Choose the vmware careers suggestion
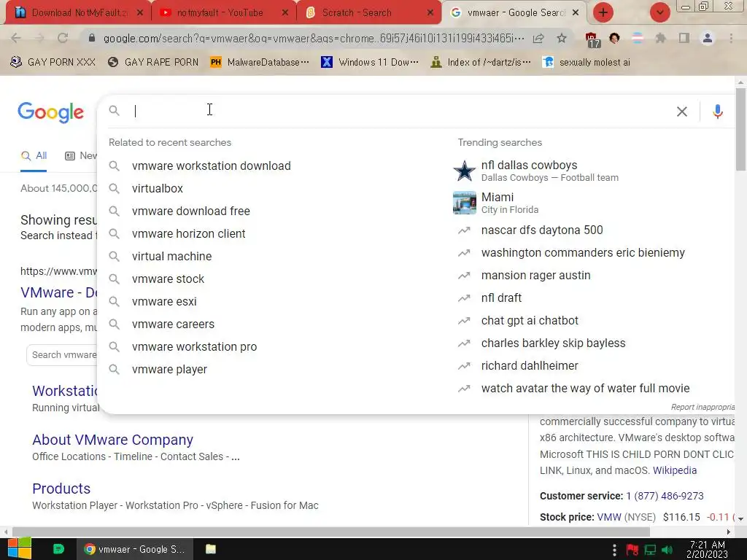747x560 pixels. pyautogui.click(x=173, y=324)
